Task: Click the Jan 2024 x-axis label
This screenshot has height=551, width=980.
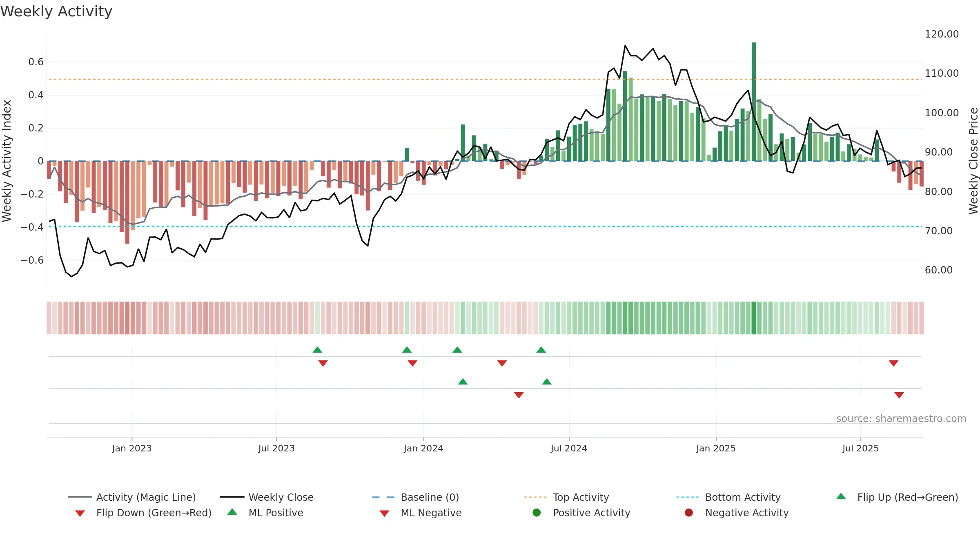Action: click(x=423, y=448)
